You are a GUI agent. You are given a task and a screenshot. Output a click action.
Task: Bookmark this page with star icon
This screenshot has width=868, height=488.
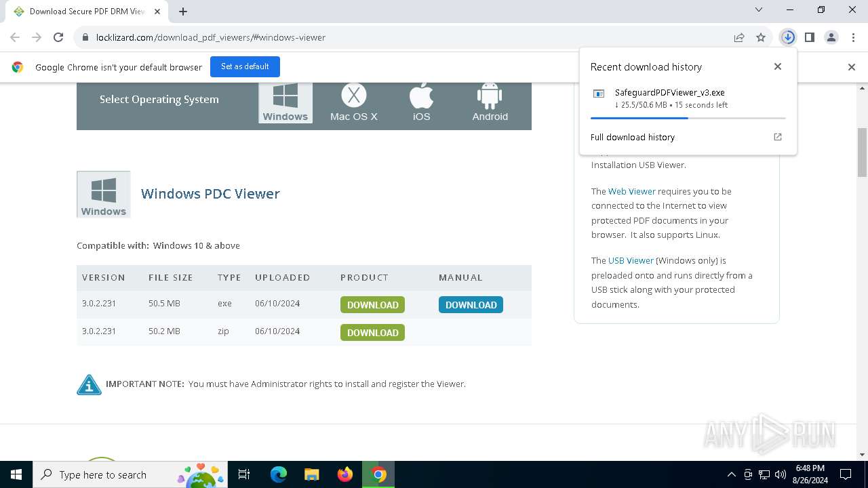761,37
